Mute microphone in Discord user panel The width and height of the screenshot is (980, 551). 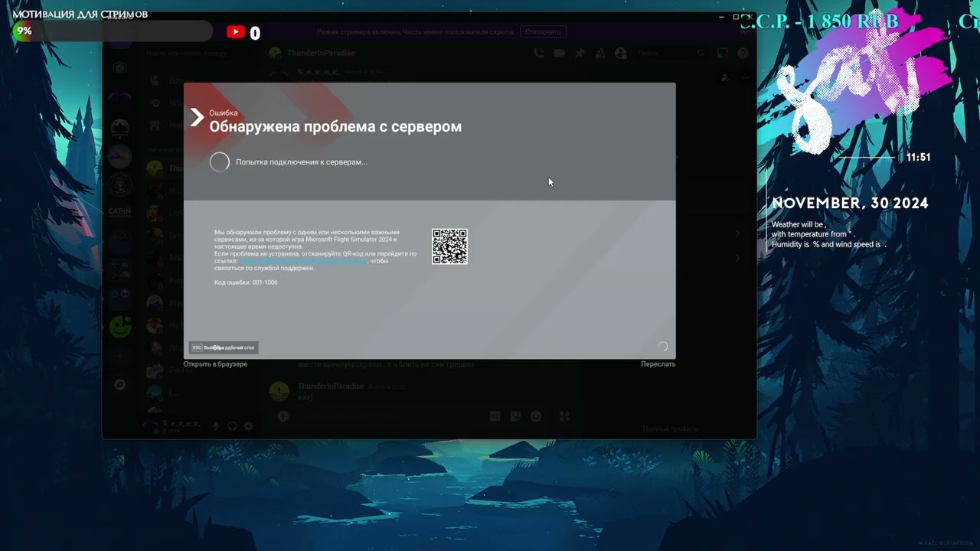[216, 426]
